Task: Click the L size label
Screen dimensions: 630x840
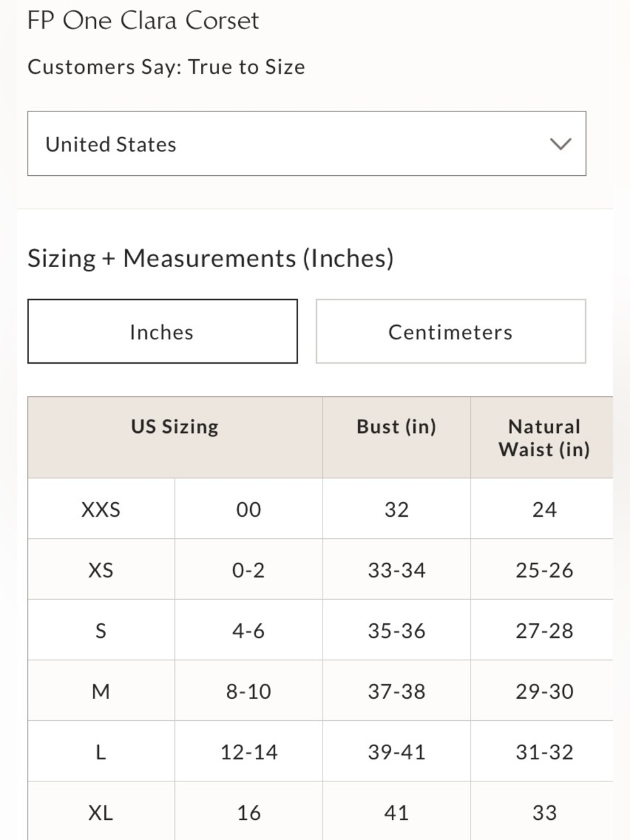Action: (101, 751)
